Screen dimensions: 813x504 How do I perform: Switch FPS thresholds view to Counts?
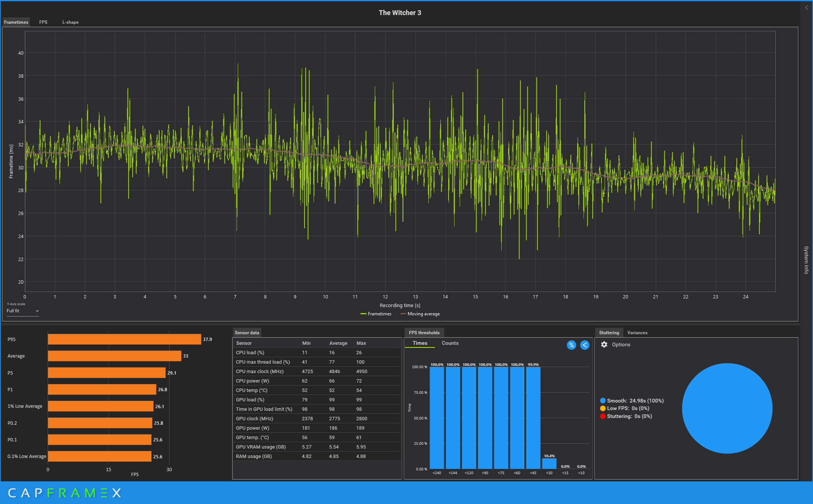(450, 343)
